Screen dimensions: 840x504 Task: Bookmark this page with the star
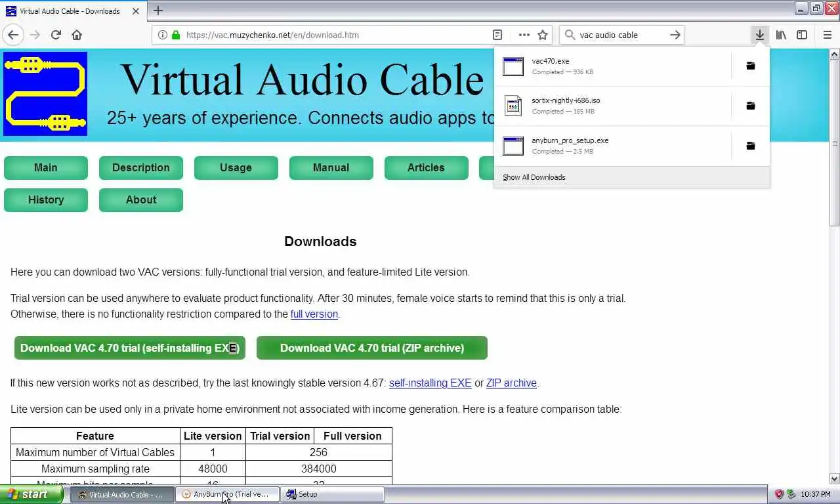tap(543, 35)
